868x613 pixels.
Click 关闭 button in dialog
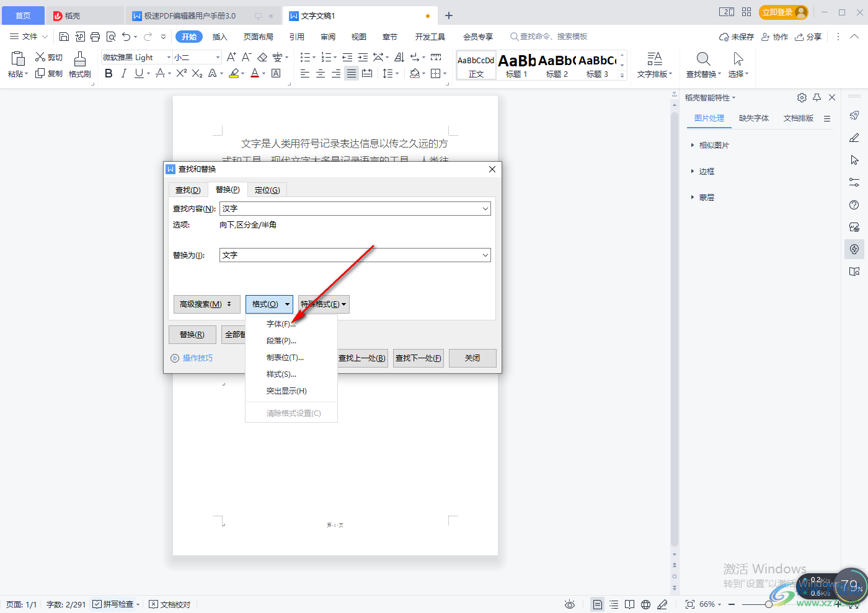tap(472, 358)
